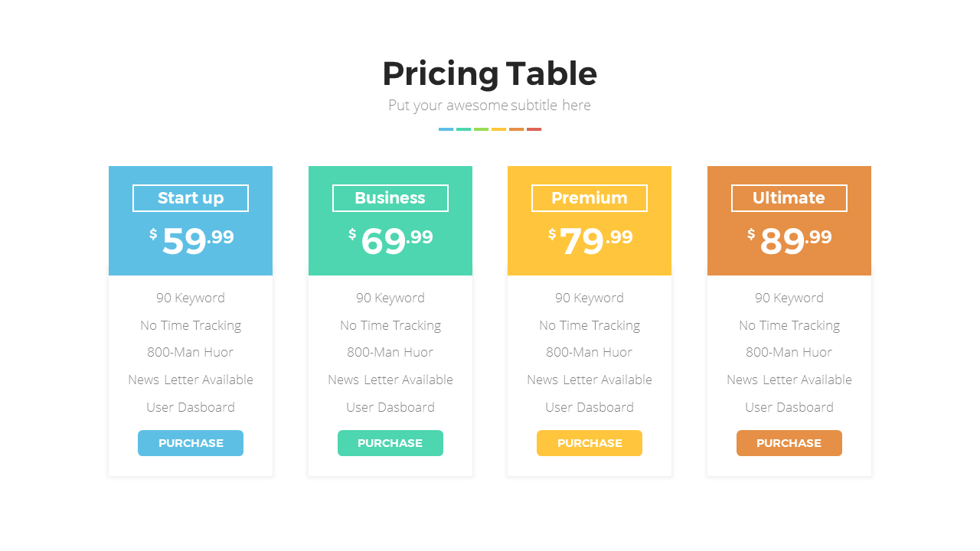Click No Time Tracking in Ultimate card

point(789,325)
